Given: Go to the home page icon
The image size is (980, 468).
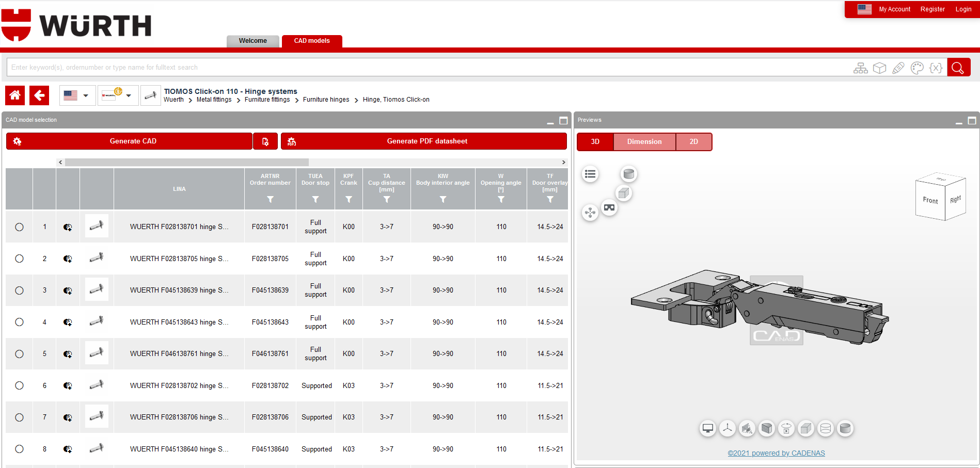Looking at the screenshot, I should (15, 95).
